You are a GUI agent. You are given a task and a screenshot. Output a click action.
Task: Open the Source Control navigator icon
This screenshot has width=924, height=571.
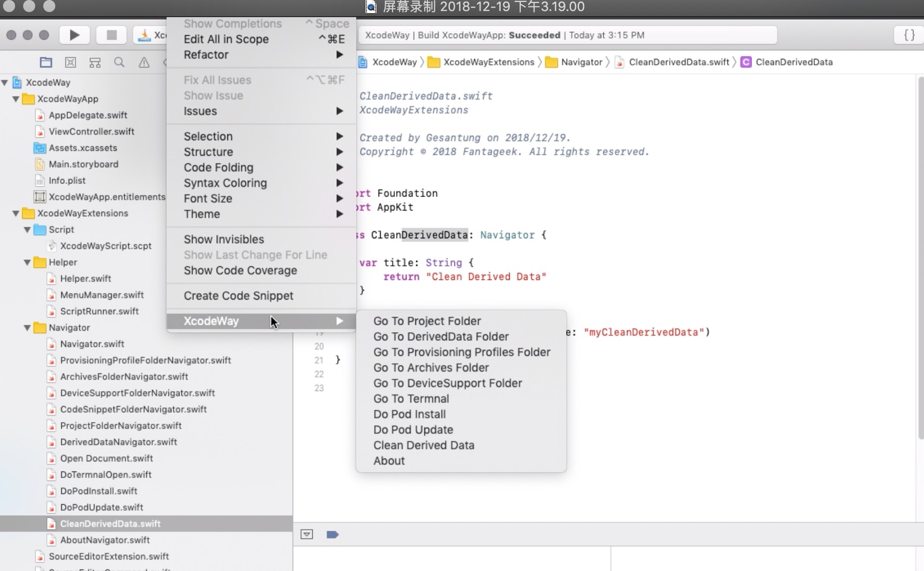[70, 62]
